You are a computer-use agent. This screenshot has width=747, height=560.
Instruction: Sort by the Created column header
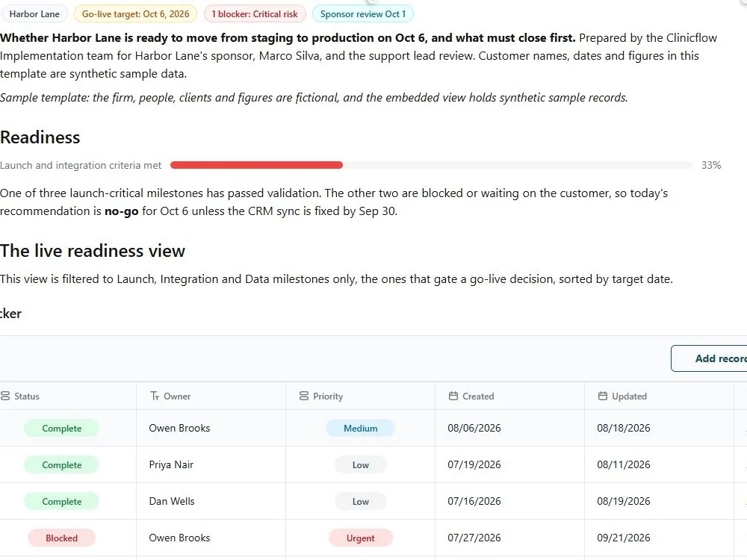point(509,396)
